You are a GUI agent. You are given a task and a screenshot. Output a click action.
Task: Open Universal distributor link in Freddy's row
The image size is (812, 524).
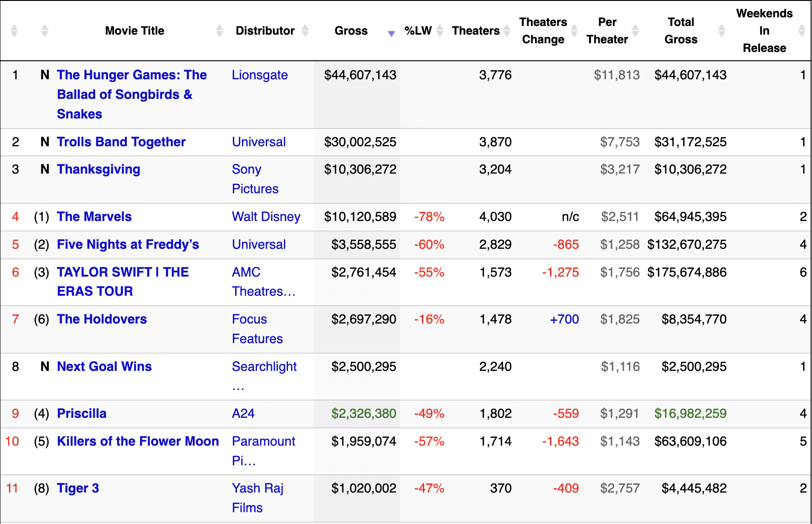259,245
